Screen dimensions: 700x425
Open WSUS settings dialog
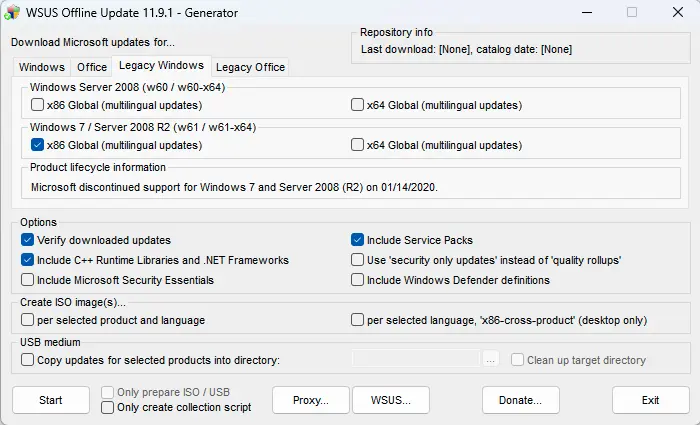coord(391,400)
